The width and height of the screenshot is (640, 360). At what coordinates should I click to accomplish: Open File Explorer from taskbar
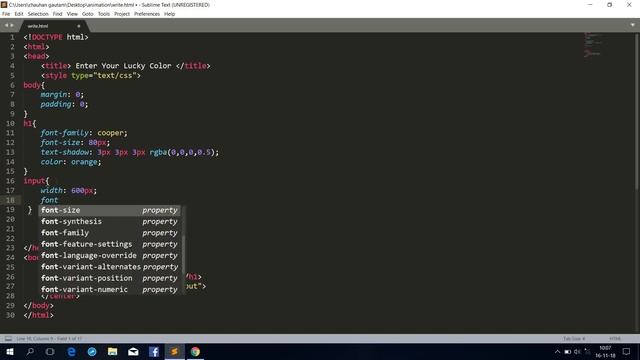tap(113, 351)
